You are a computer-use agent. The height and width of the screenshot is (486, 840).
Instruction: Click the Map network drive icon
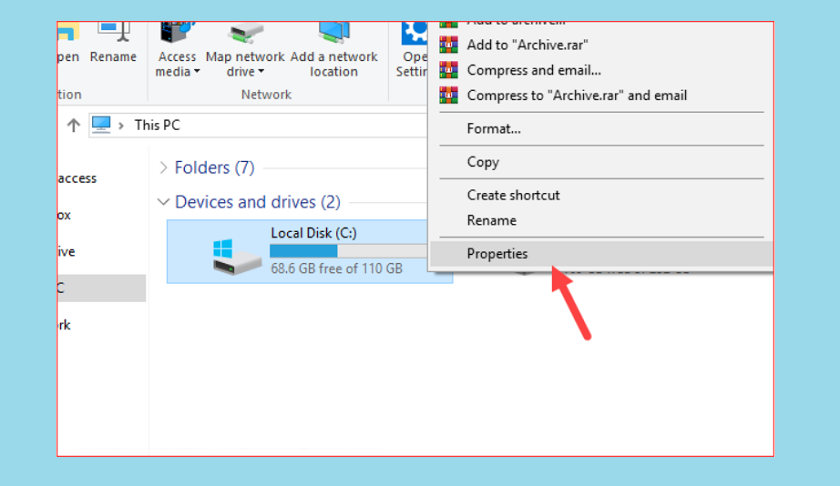tap(245, 34)
